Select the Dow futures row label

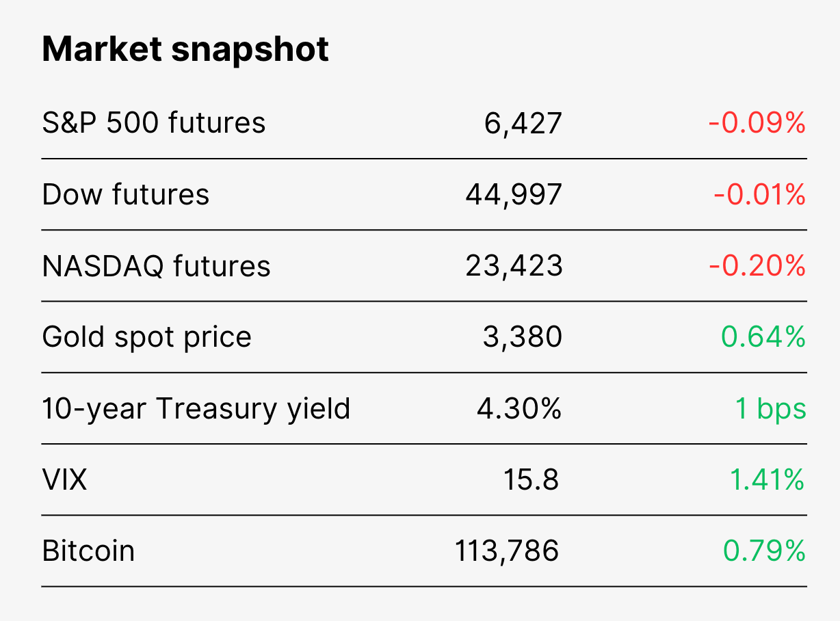126,194
